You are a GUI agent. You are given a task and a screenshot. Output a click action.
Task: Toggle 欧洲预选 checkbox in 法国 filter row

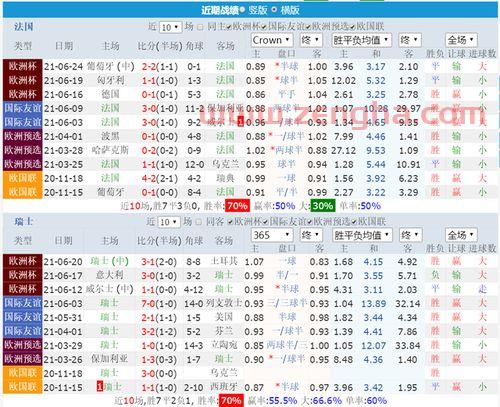[308, 27]
